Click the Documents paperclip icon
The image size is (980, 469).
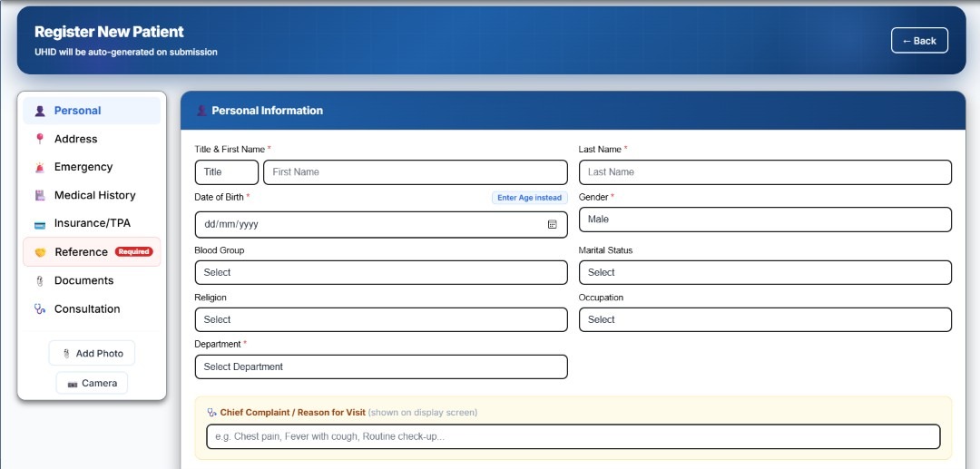[40, 281]
